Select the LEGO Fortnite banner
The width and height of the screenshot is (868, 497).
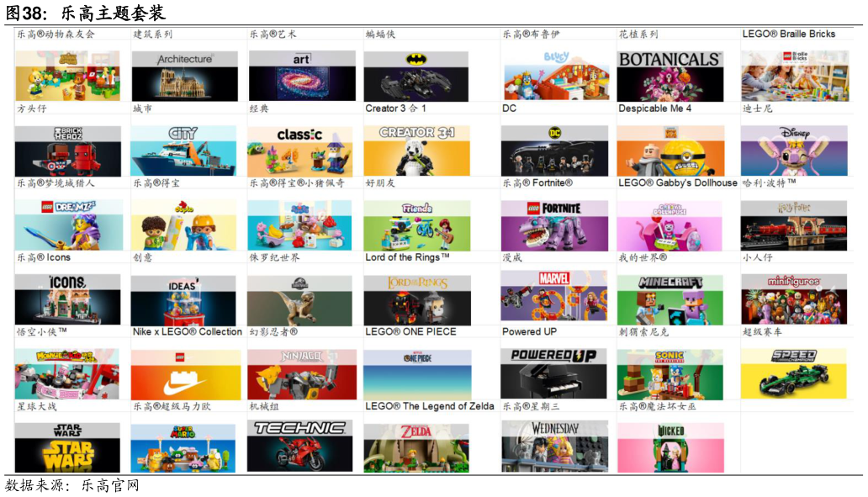tap(554, 225)
